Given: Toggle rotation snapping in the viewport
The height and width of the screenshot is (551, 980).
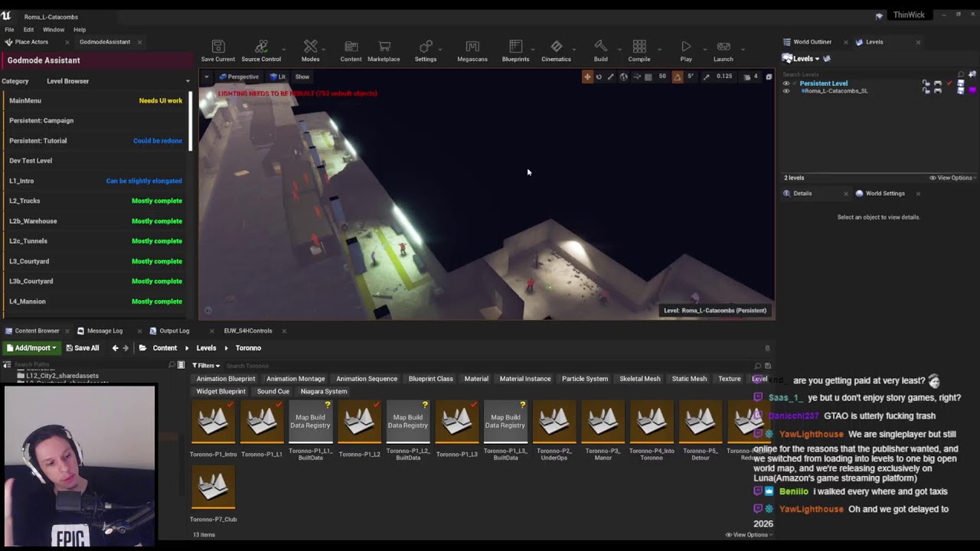Looking at the screenshot, I should pos(677,77).
